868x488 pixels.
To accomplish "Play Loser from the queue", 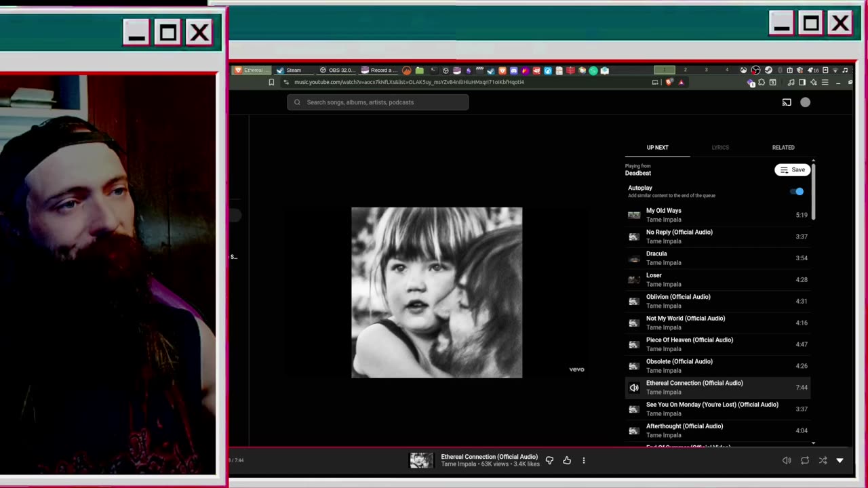I will coord(717,280).
